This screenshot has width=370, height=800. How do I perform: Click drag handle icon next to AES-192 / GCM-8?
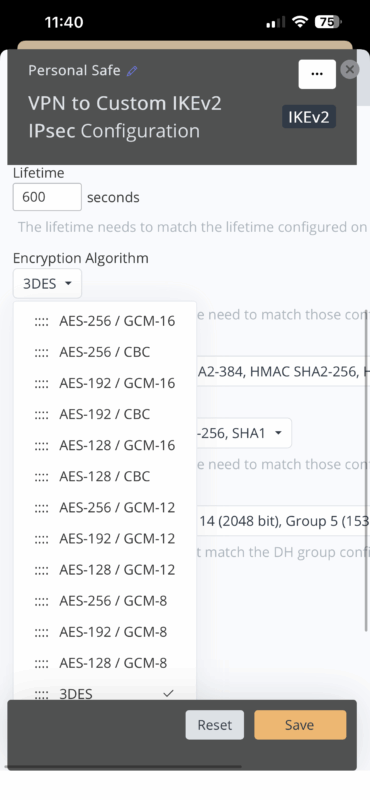click(x=42, y=633)
